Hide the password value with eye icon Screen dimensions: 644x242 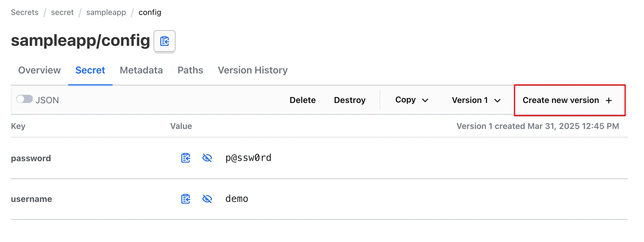pos(207,158)
